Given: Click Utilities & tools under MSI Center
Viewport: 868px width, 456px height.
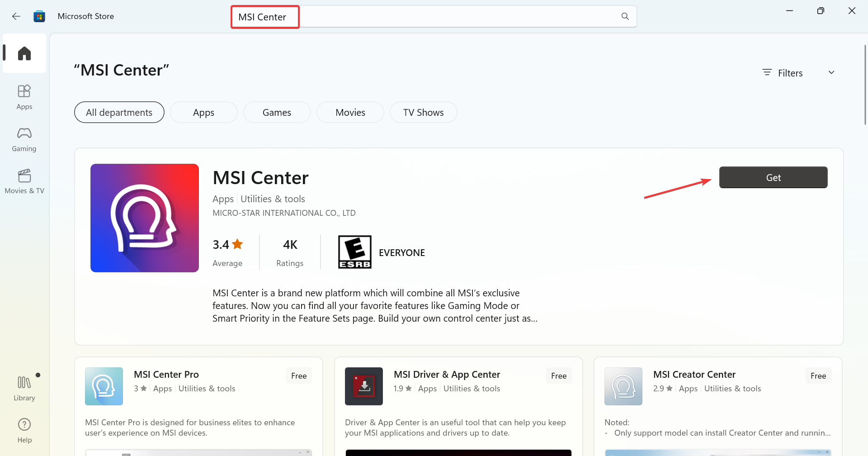Looking at the screenshot, I should (273, 199).
